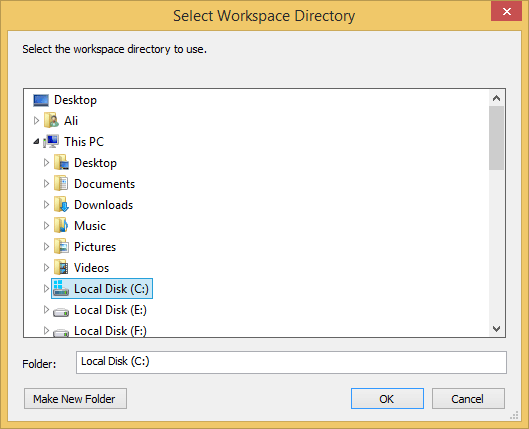Select the Local Disk (F:) label

point(110,331)
